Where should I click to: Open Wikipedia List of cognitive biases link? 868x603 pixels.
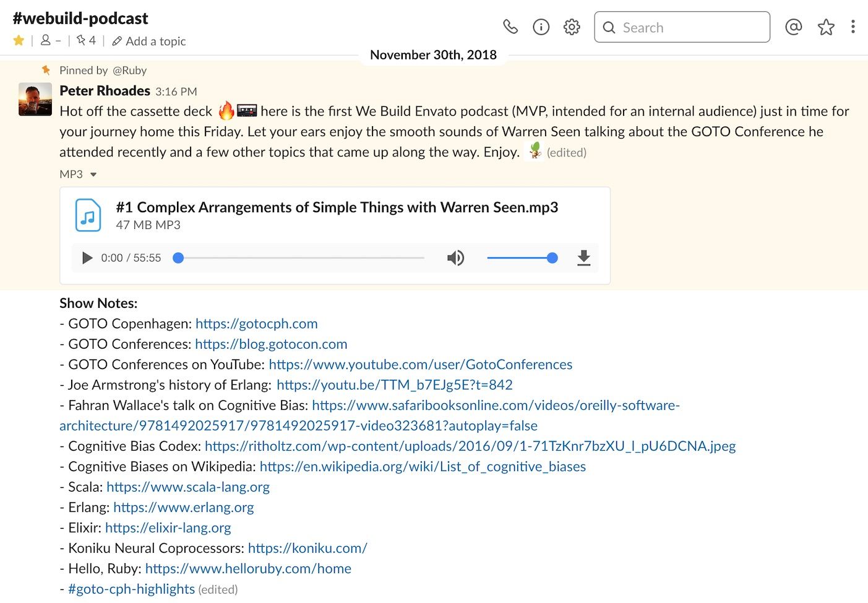423,466
